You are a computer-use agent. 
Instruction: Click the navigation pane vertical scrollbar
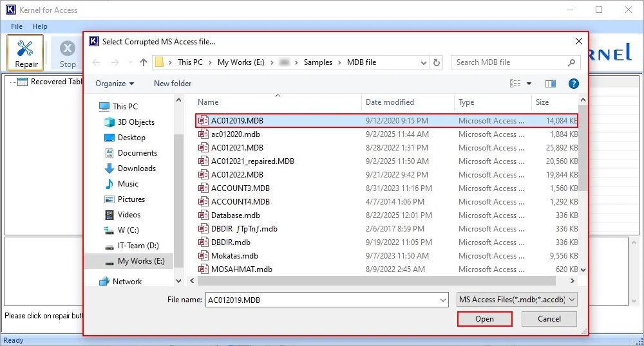178,201
